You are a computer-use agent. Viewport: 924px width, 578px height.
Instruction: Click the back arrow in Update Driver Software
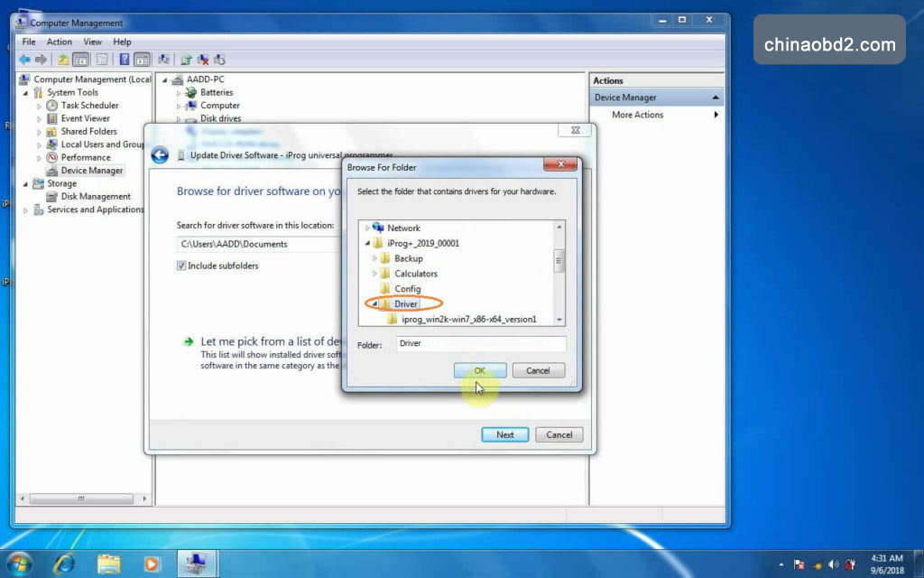pyautogui.click(x=160, y=155)
